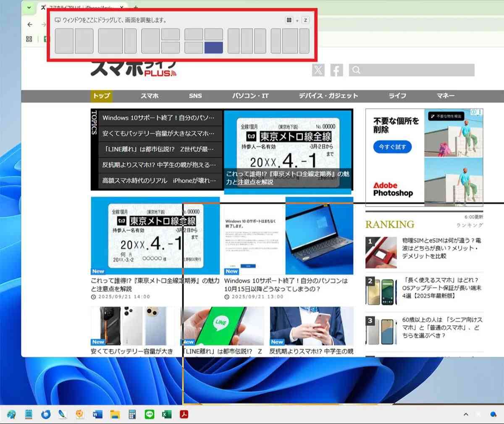Screen dimensions: 504x424
Task: Open the tab search chevron at Chrome's top-left
Action: click(x=29, y=8)
